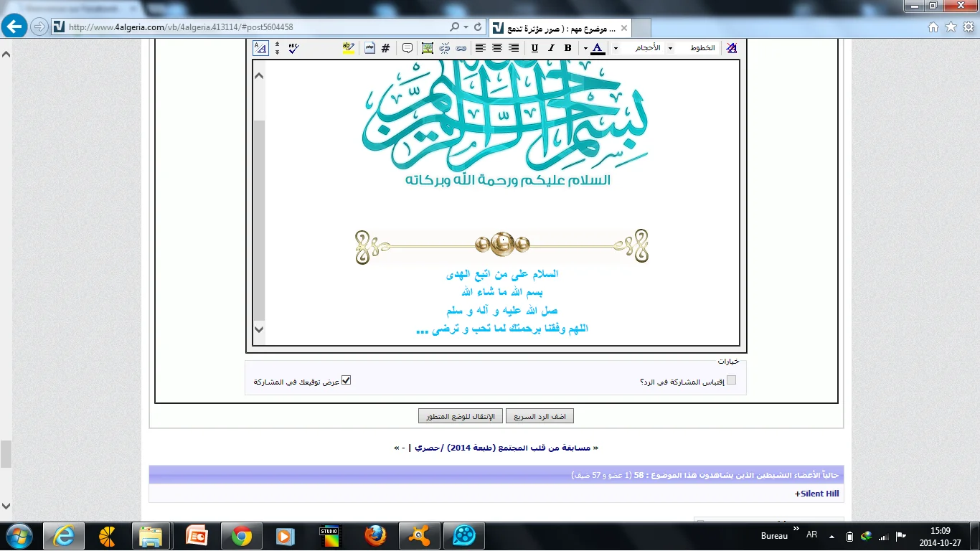Center align the text
Image resolution: width=980 pixels, height=551 pixels.
click(497, 48)
